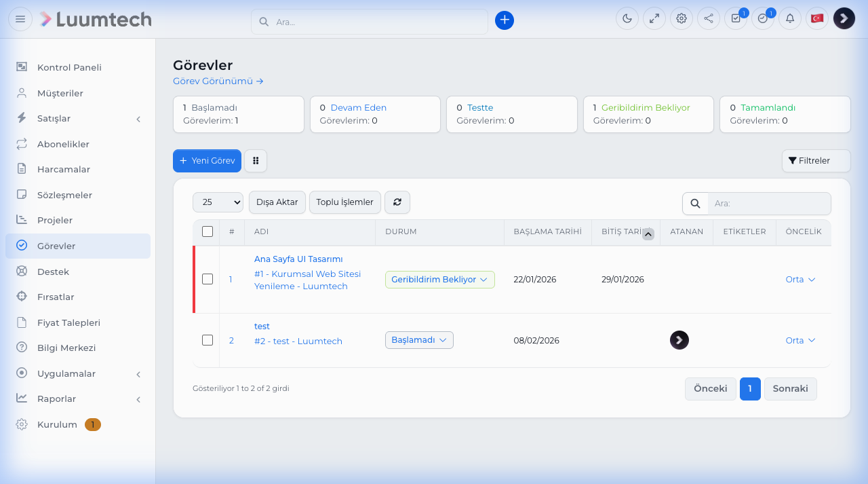Check the select-all checkbox in table header
This screenshot has height=484, width=868.
coord(208,231)
